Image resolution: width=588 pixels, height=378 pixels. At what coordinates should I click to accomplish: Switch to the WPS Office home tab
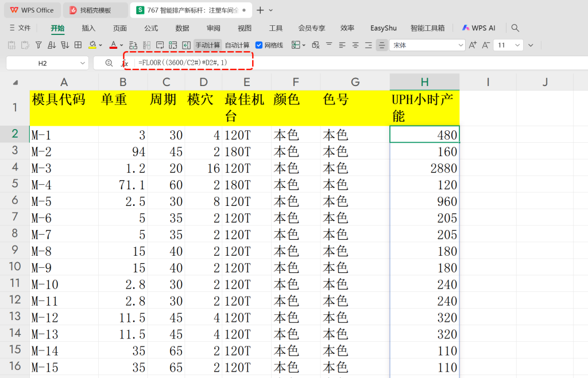[32, 10]
